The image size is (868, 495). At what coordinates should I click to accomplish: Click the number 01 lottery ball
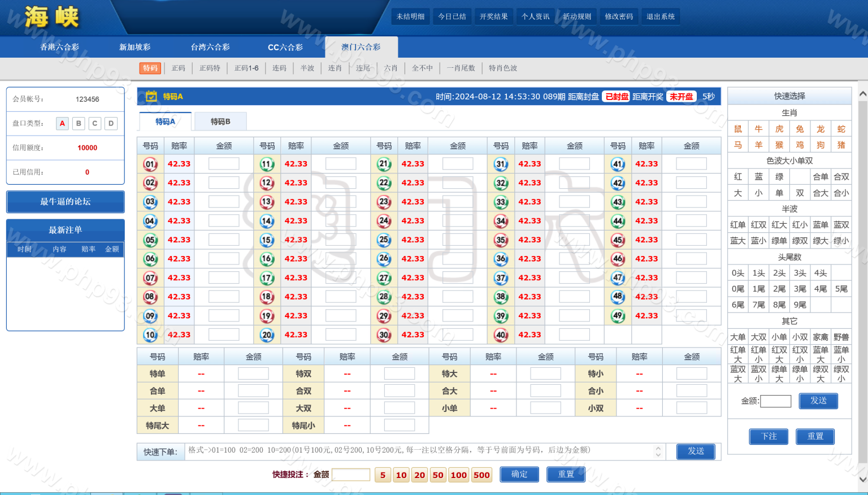coord(150,164)
